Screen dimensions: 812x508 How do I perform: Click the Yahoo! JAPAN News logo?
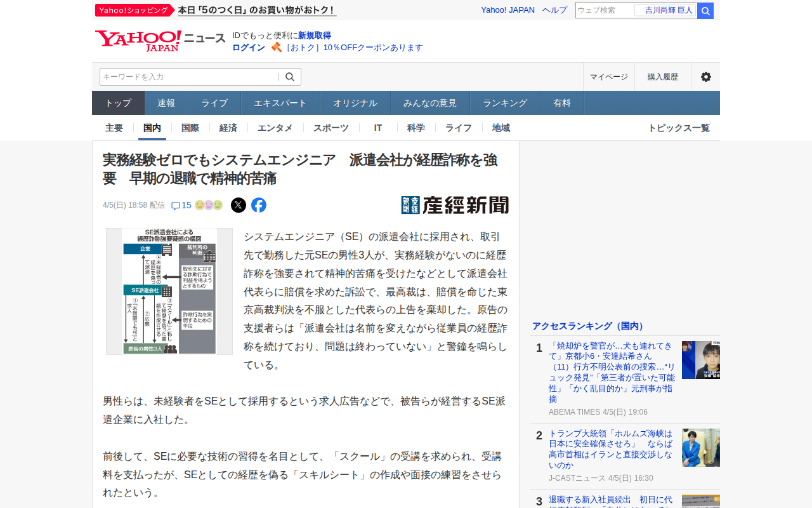tap(160, 41)
